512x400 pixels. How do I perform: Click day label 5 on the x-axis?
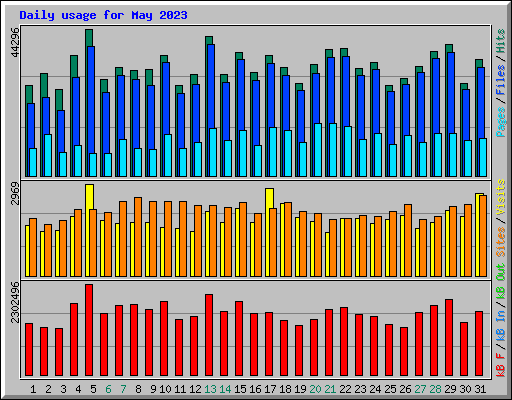(93, 389)
